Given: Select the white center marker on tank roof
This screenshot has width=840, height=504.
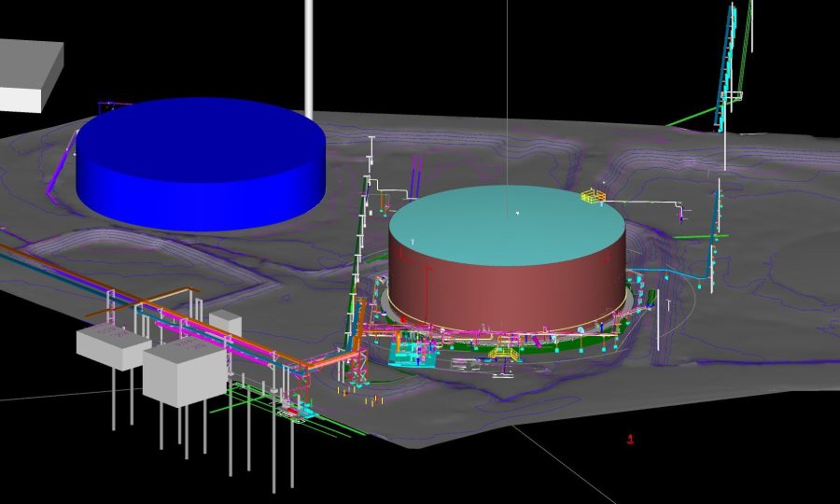Looking at the screenshot, I should click(x=516, y=213).
